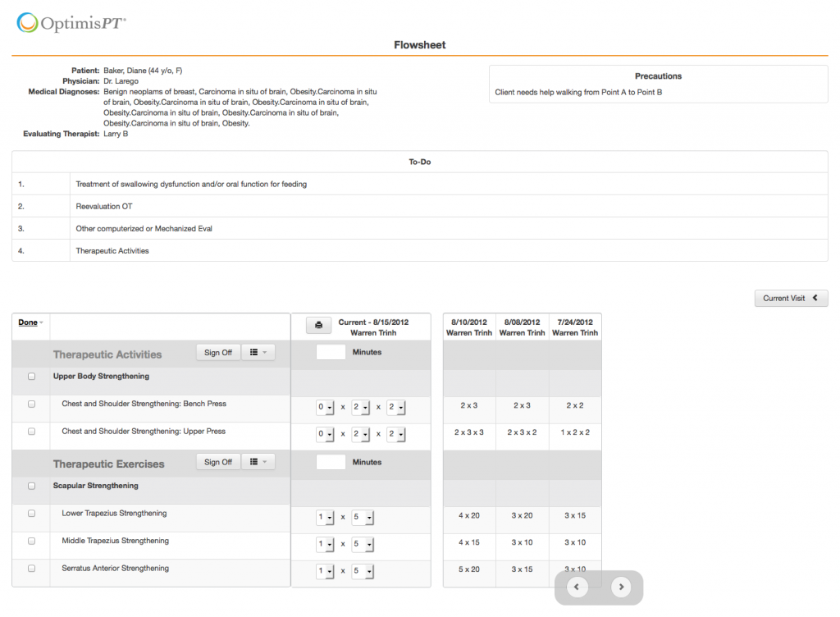The image size is (840, 617).
Task: Click the chevron on the Current Visit button
Action: [815, 298]
